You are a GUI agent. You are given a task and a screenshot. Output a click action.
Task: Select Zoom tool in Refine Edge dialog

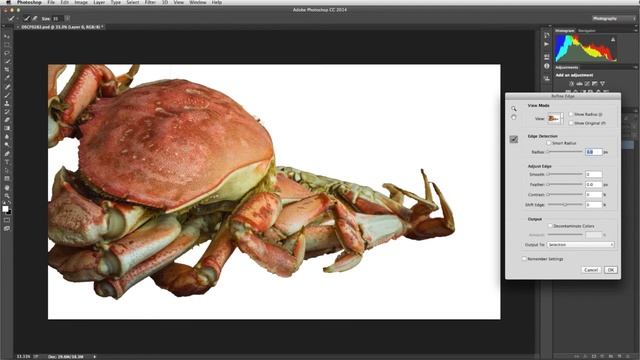click(x=514, y=109)
